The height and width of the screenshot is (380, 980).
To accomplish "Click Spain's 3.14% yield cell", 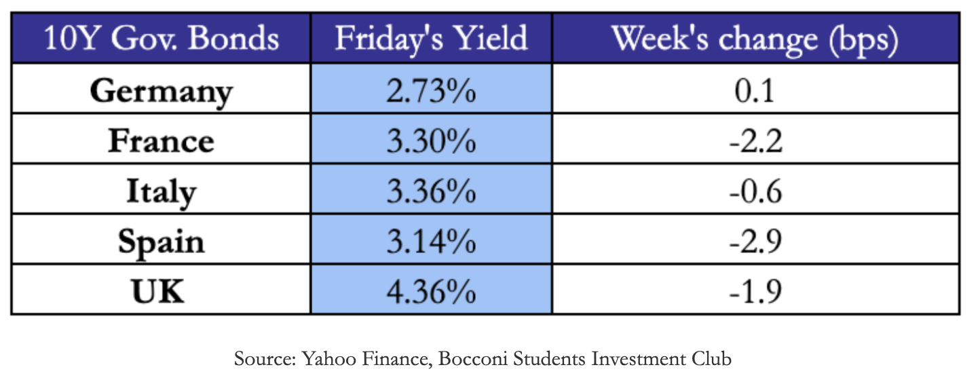I will coord(432,242).
